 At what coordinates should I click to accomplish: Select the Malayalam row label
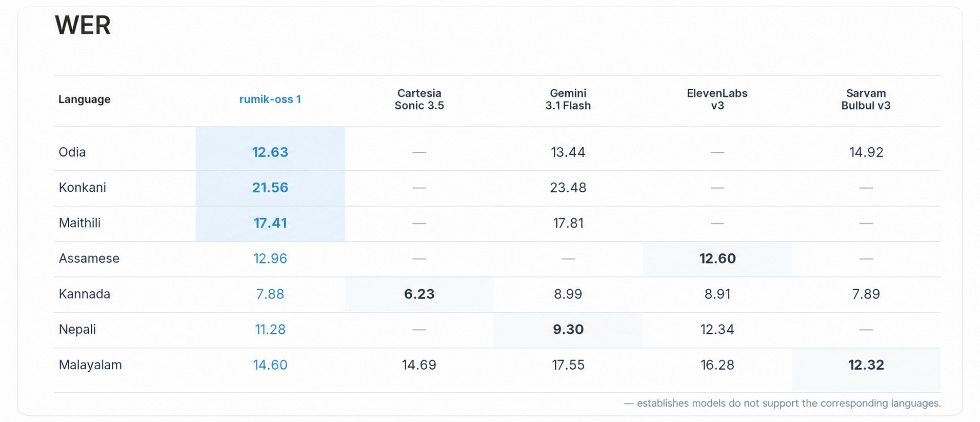(x=90, y=365)
